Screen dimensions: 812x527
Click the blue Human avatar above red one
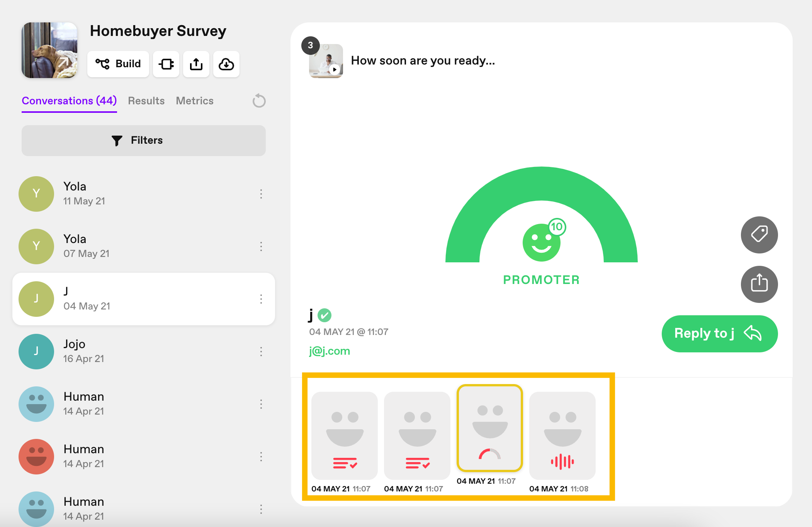pos(36,404)
